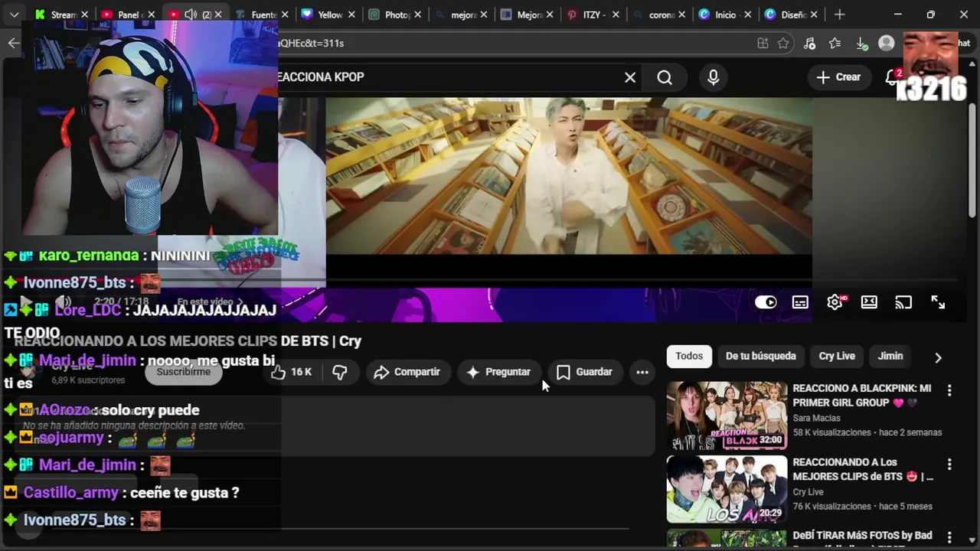Open browser downloads icon
Viewport: 980px width, 551px height.
(x=861, y=44)
